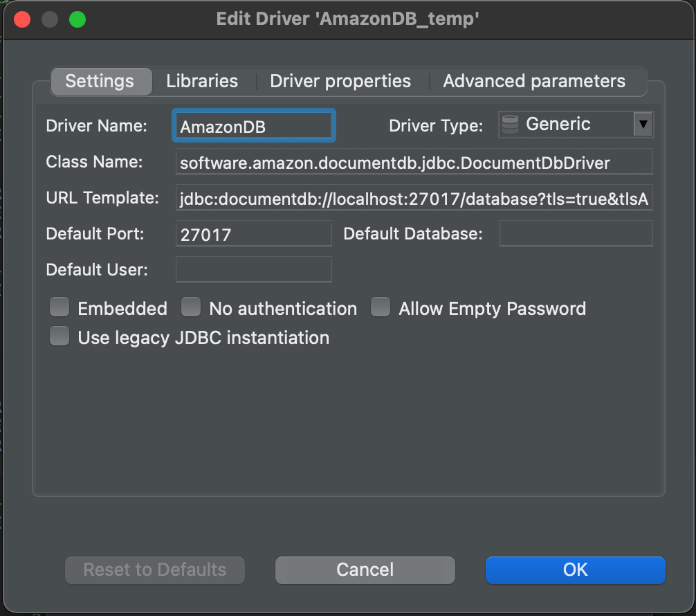Edit the Default Port field
Viewport: 696px width, 616px height.
tap(253, 234)
